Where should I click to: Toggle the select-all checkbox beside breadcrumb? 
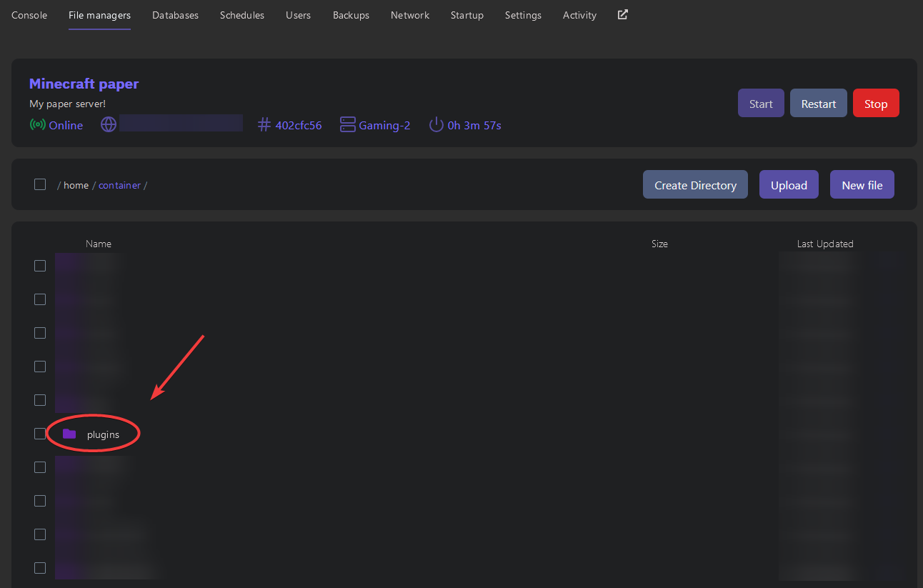(x=40, y=184)
